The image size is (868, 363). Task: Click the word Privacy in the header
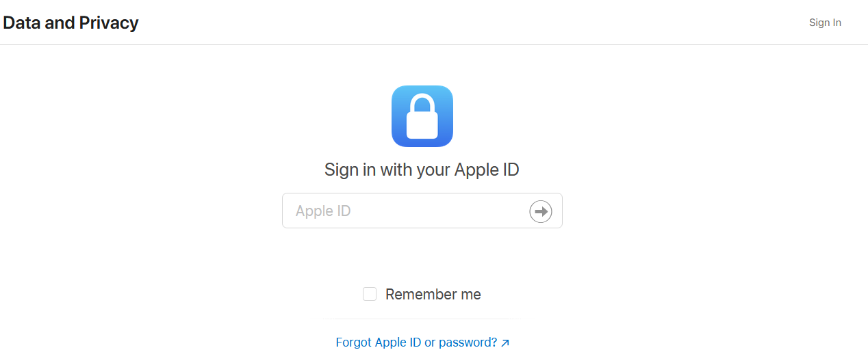(x=109, y=23)
